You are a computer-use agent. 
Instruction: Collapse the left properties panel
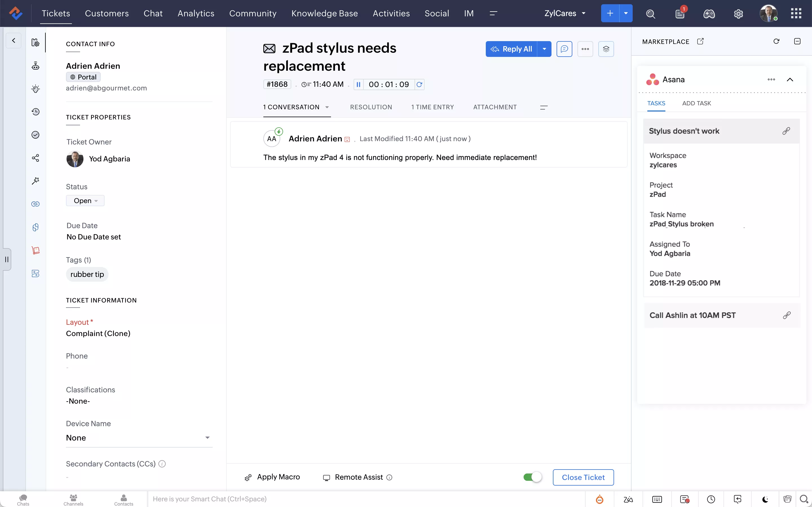(x=14, y=41)
